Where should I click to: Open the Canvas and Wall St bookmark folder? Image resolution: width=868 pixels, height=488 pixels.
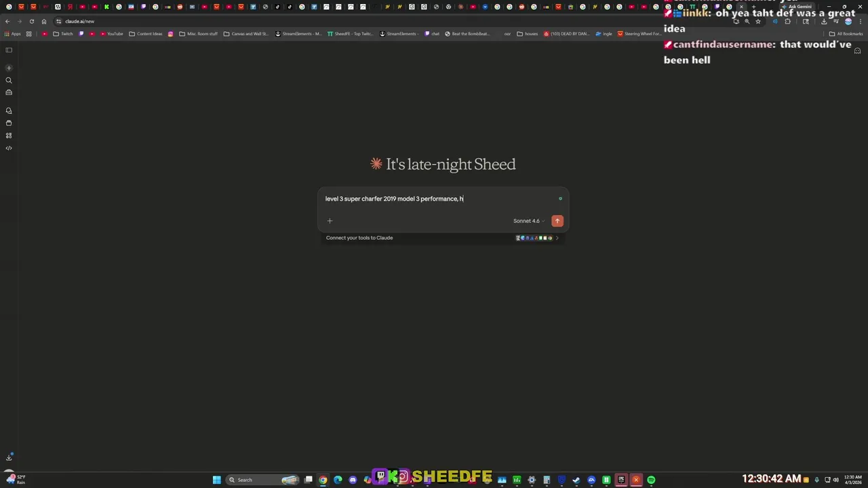246,34
